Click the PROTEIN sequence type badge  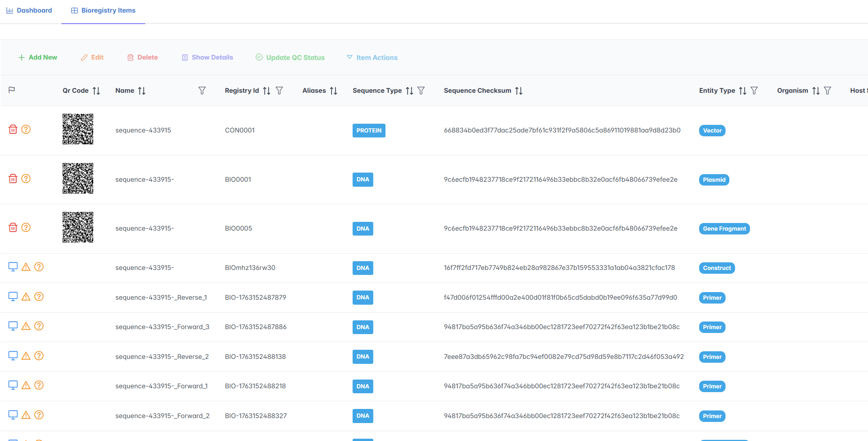click(369, 130)
